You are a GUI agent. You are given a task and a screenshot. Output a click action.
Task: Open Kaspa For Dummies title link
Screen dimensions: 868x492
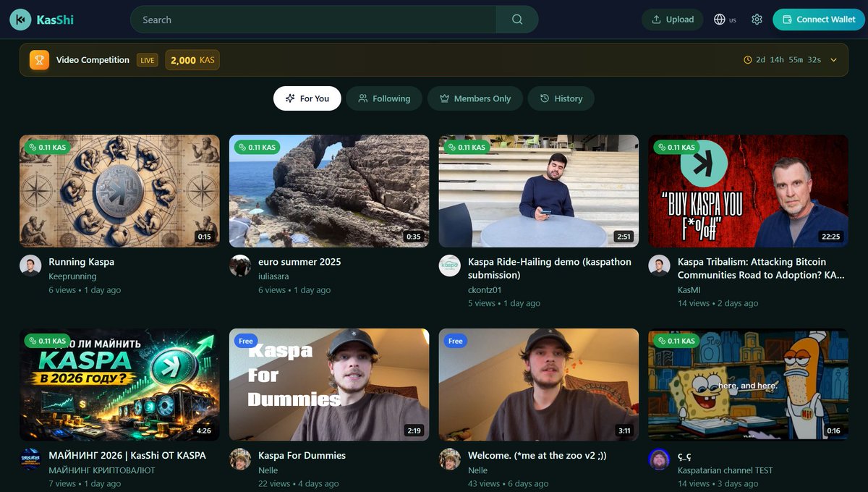point(302,456)
